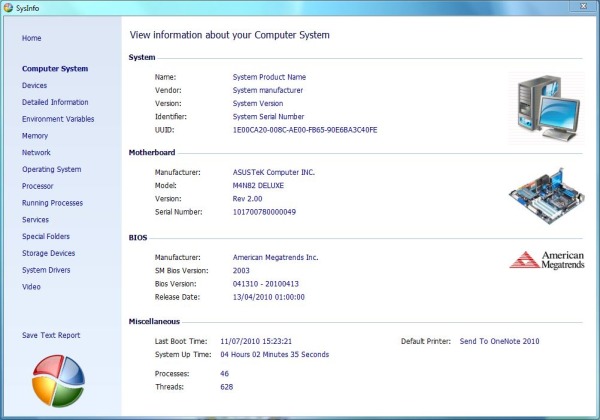Viewport: 600px width, 420px height.
Task: View Operating System details
Action: coord(51,169)
